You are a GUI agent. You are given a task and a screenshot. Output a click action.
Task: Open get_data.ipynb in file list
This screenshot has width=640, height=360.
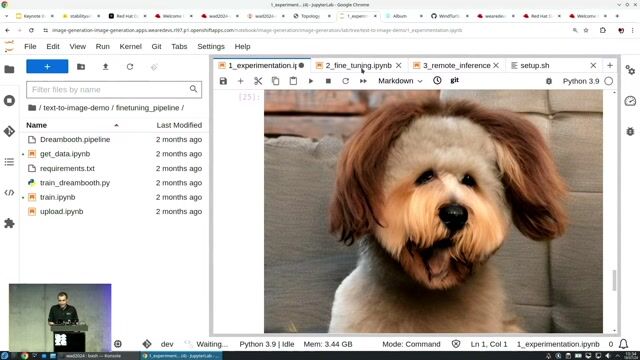(65, 154)
